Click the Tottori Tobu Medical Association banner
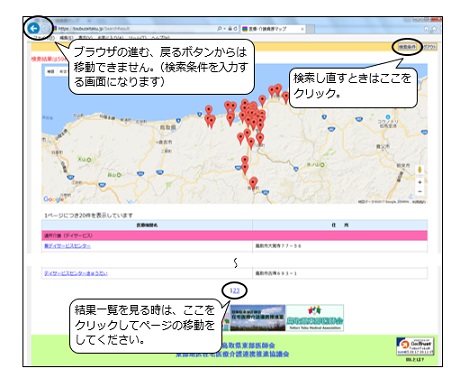This screenshot has width=469, height=387. (x=315, y=318)
